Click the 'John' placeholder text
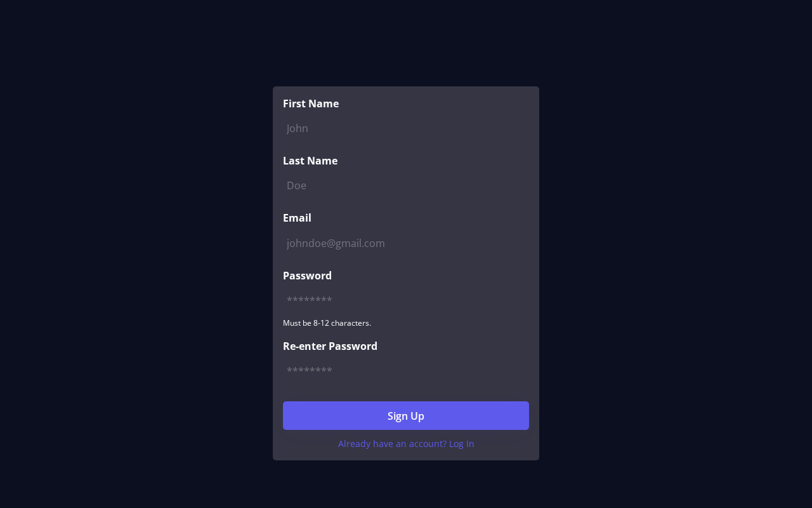Image resolution: width=812 pixels, height=508 pixels. (298, 128)
